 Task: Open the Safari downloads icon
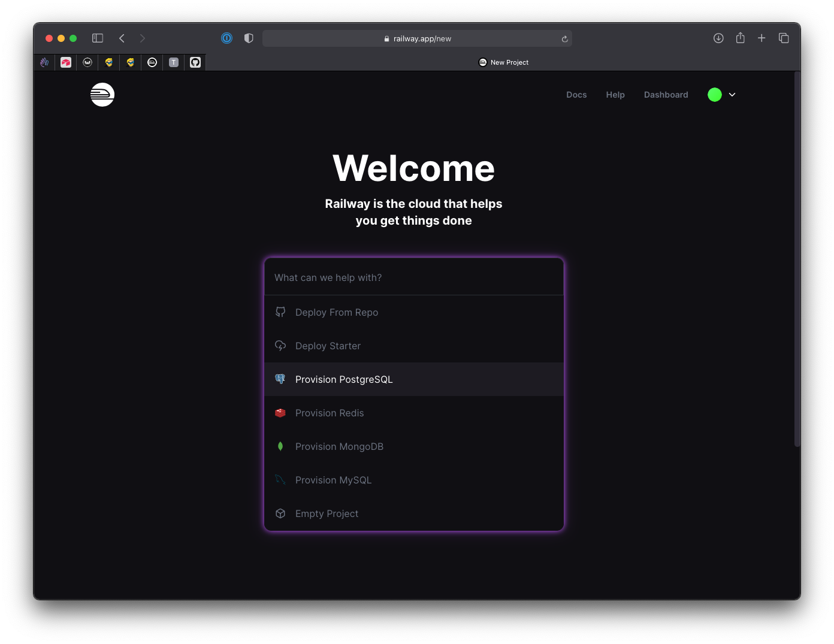pyautogui.click(x=718, y=38)
